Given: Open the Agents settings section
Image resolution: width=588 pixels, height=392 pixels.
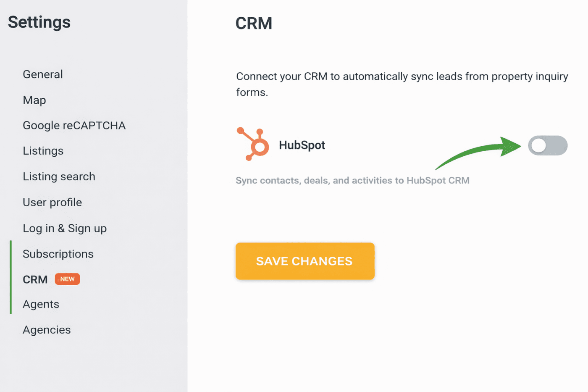Looking at the screenshot, I should point(41,304).
